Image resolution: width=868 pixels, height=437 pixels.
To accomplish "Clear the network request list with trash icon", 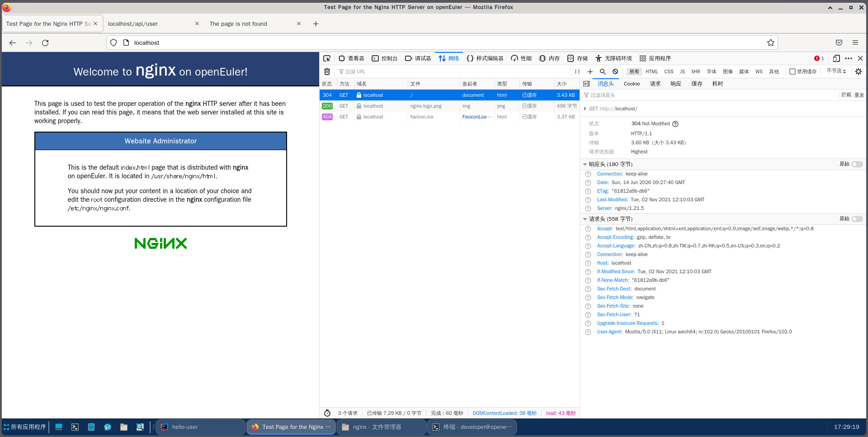I will click(327, 71).
